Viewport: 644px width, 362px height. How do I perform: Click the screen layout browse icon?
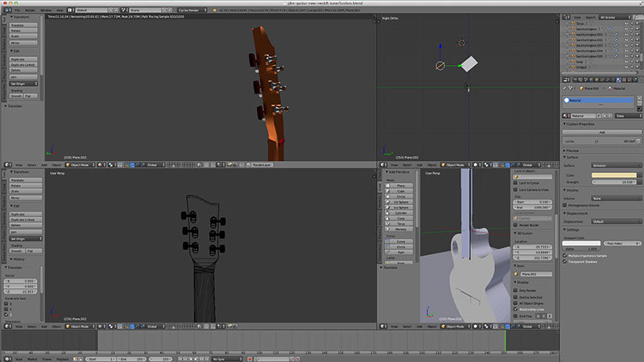tap(71, 10)
